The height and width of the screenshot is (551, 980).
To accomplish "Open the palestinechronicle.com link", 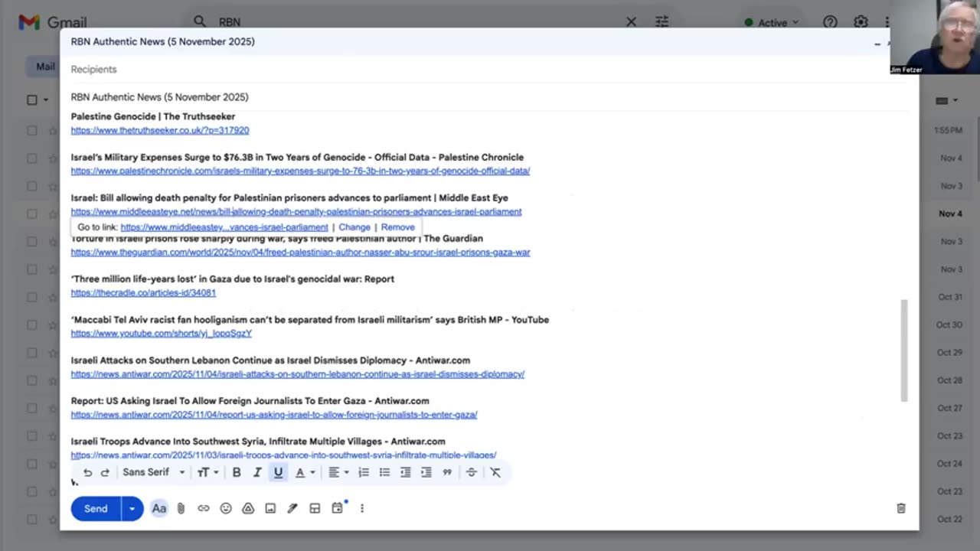I will point(300,171).
